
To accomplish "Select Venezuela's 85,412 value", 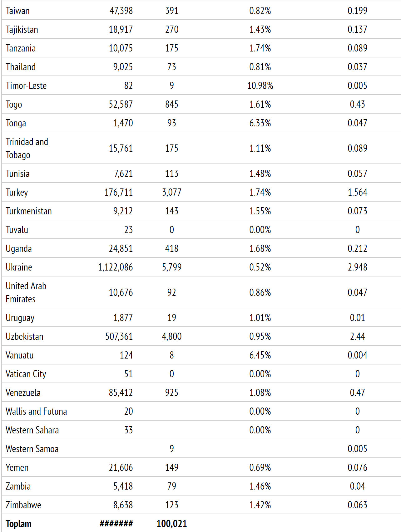I will pos(121,393).
